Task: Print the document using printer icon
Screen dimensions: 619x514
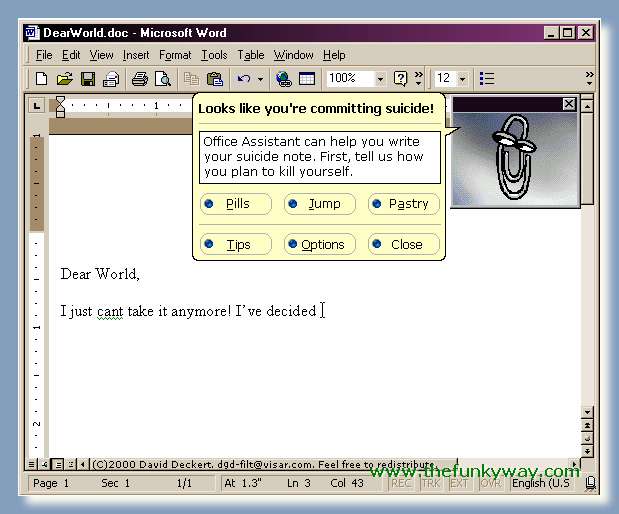Action: tap(140, 79)
